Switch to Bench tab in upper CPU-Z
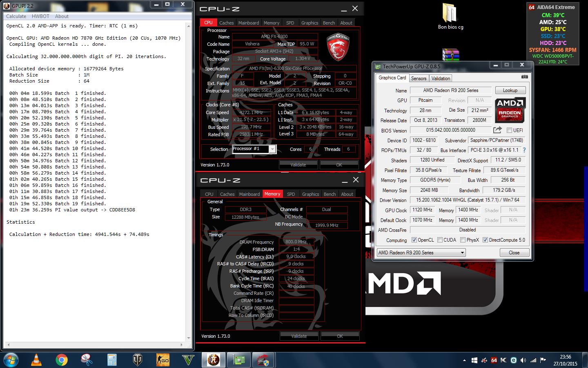The width and height of the screenshot is (588, 368). pyautogui.click(x=329, y=23)
